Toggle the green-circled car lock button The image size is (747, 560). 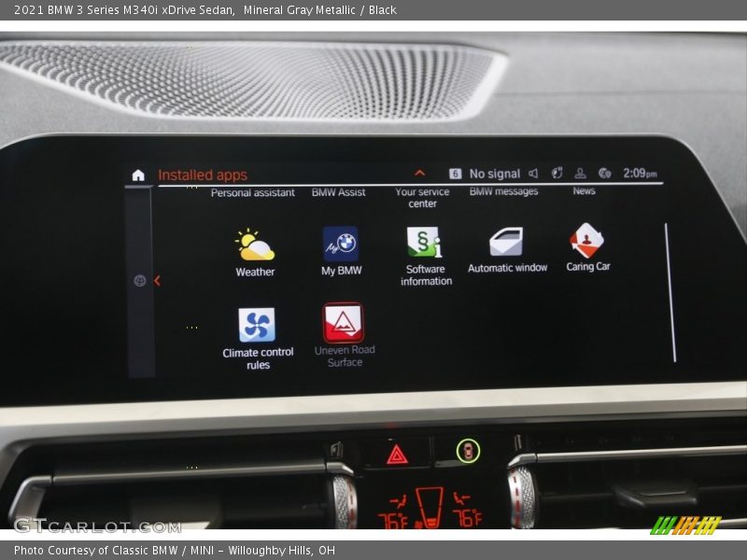(x=468, y=451)
